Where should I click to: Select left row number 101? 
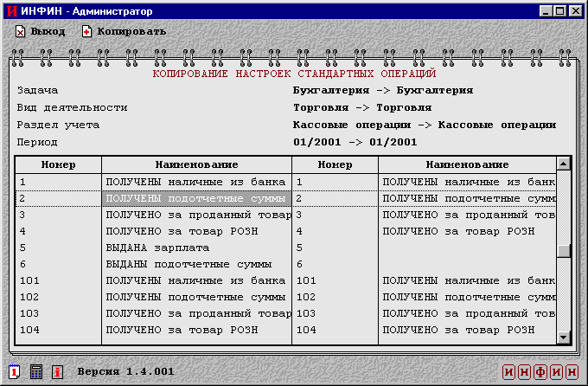[29, 280]
